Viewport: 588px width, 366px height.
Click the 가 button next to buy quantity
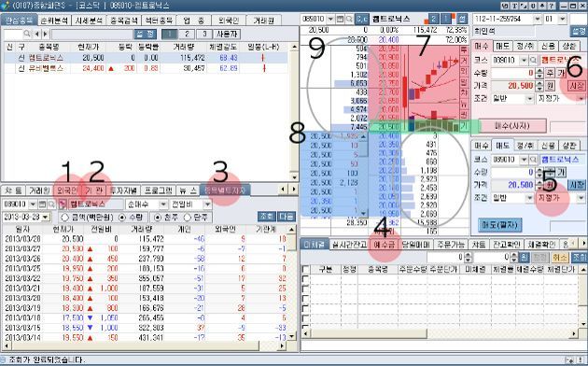(x=561, y=73)
